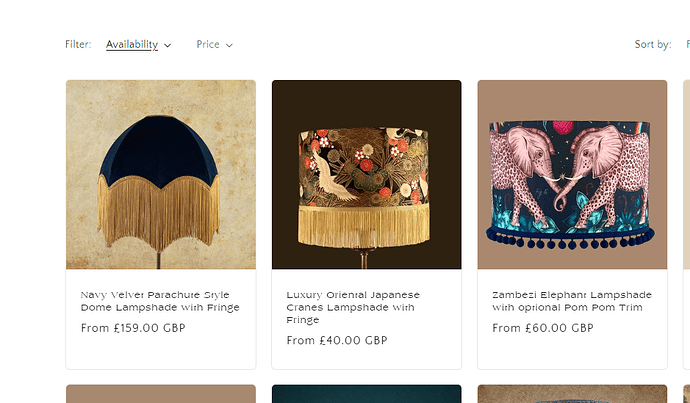
Task: Open the Price filter label
Action: pyautogui.click(x=208, y=44)
